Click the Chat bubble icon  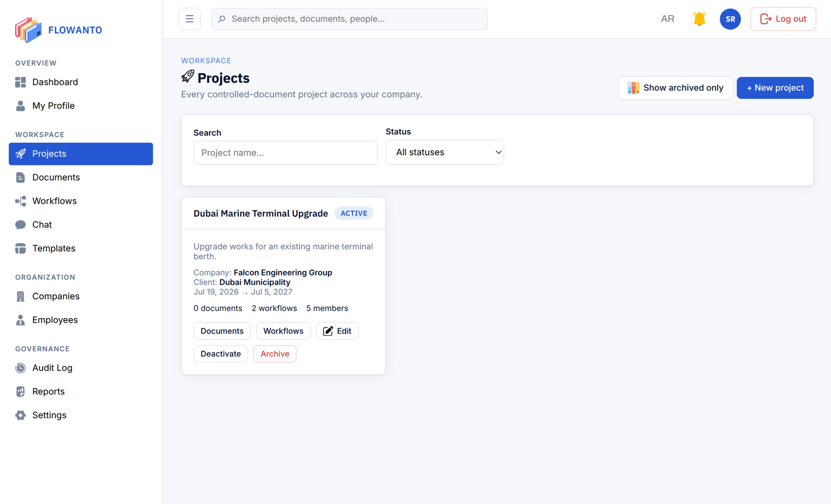point(20,225)
